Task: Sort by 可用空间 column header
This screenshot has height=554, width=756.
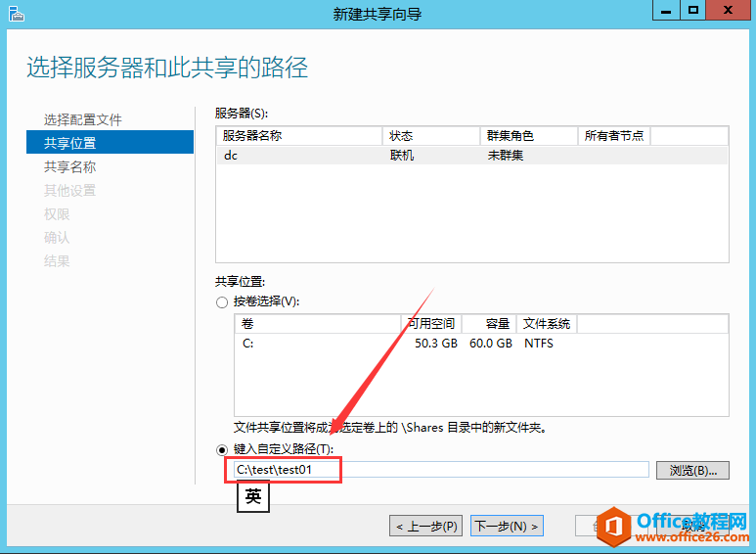Action: [431, 324]
